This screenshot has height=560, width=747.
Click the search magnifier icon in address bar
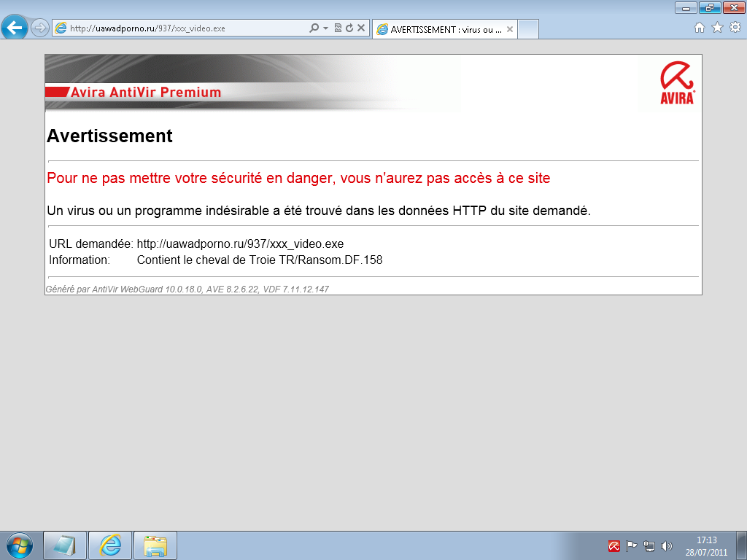click(314, 28)
